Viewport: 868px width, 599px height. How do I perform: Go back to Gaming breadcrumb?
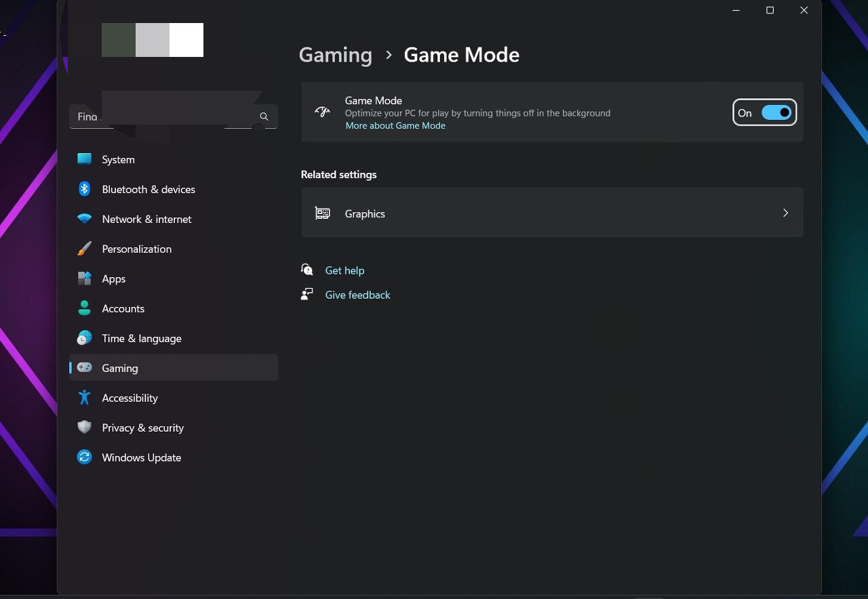coord(336,55)
